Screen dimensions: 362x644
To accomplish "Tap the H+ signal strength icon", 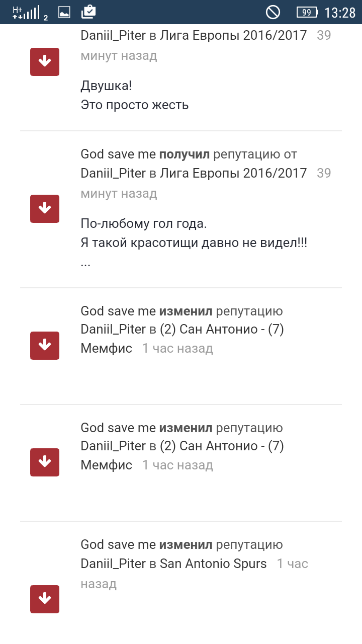I will [x=26, y=12].
